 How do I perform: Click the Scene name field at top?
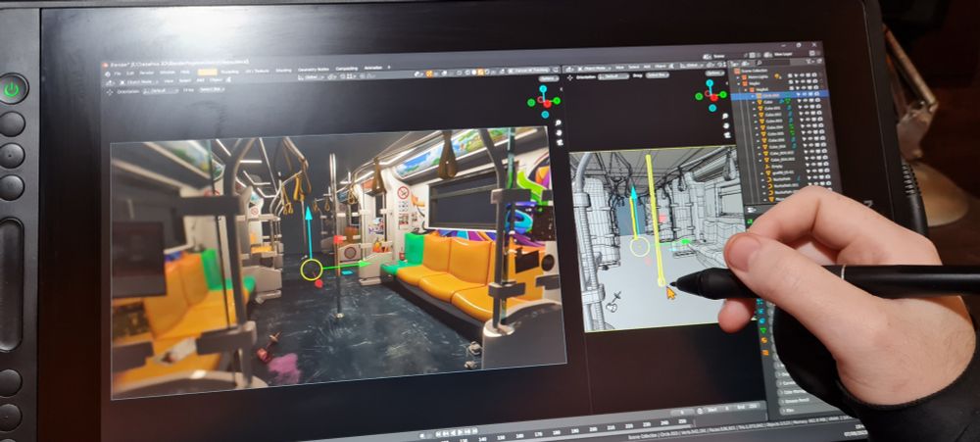click(x=719, y=56)
